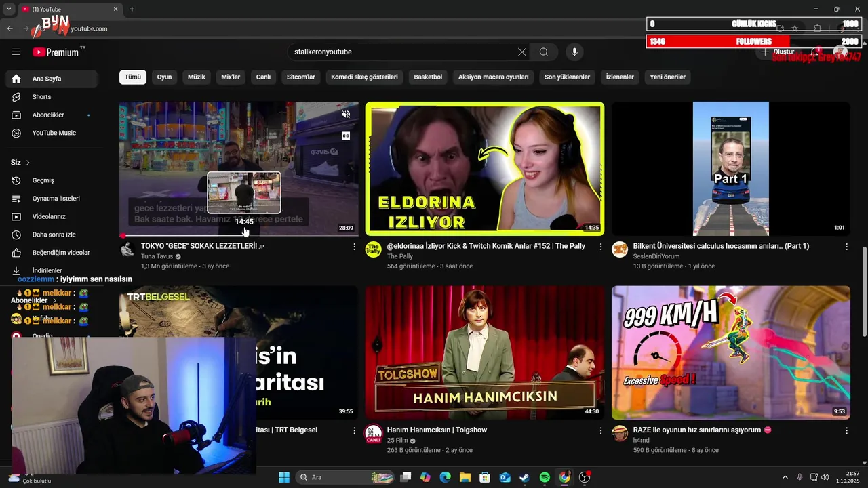Go to The Pally channel name link
This screenshot has width=868, height=488.
pos(400,257)
